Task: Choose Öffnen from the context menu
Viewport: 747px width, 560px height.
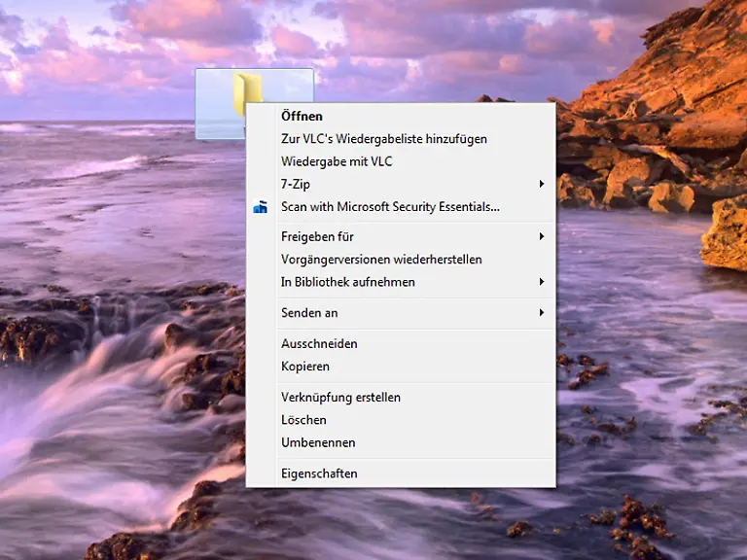Action: [302, 117]
